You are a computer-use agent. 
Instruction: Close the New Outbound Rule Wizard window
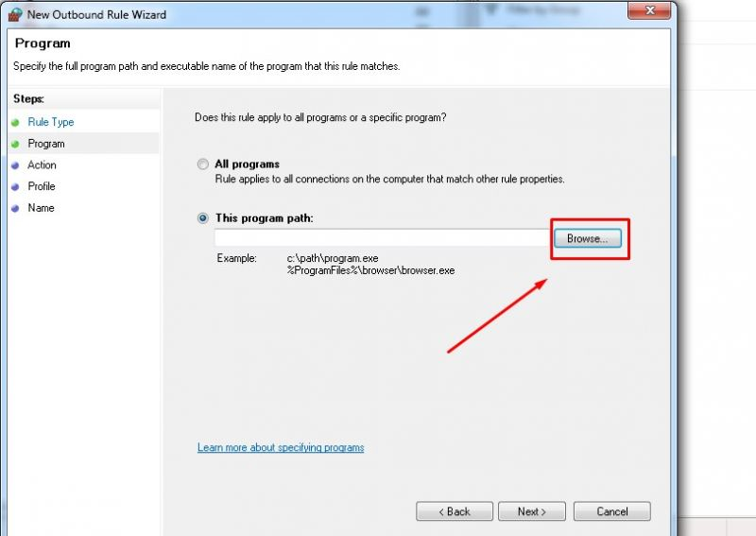point(649,10)
